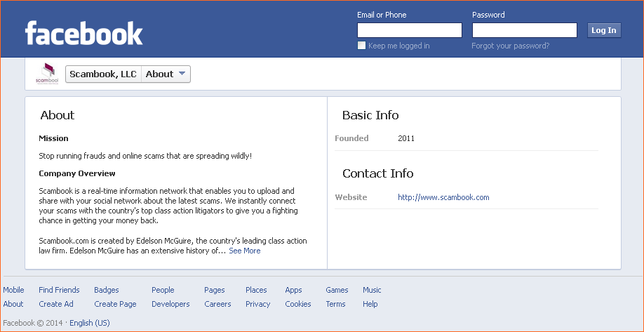Screen dimensions: 644x332
Task: Open the People footer link
Action: [x=163, y=290]
